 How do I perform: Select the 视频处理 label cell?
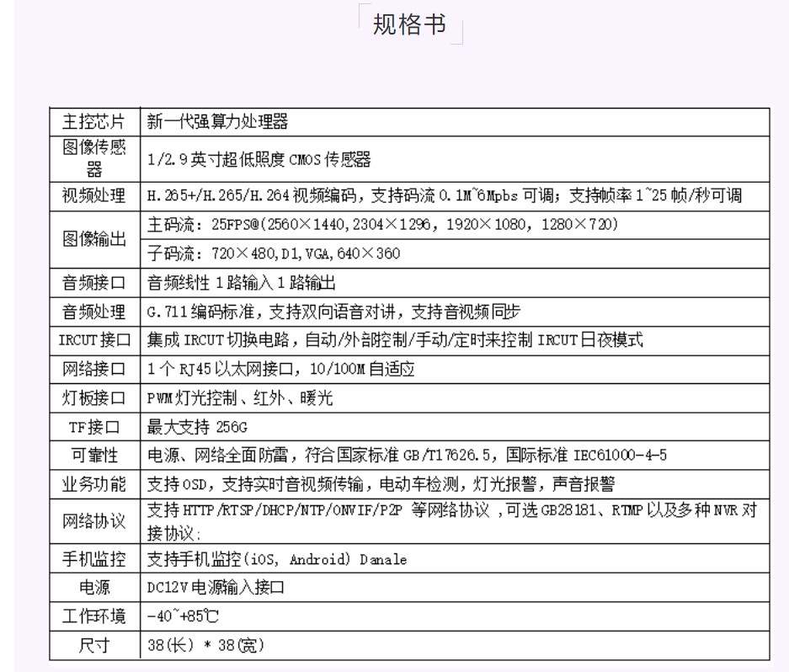coord(94,196)
